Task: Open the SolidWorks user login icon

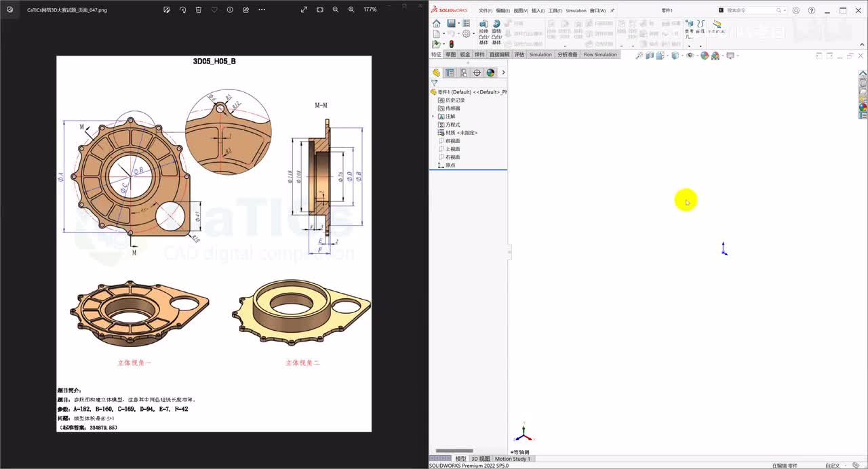Action: [796, 10]
